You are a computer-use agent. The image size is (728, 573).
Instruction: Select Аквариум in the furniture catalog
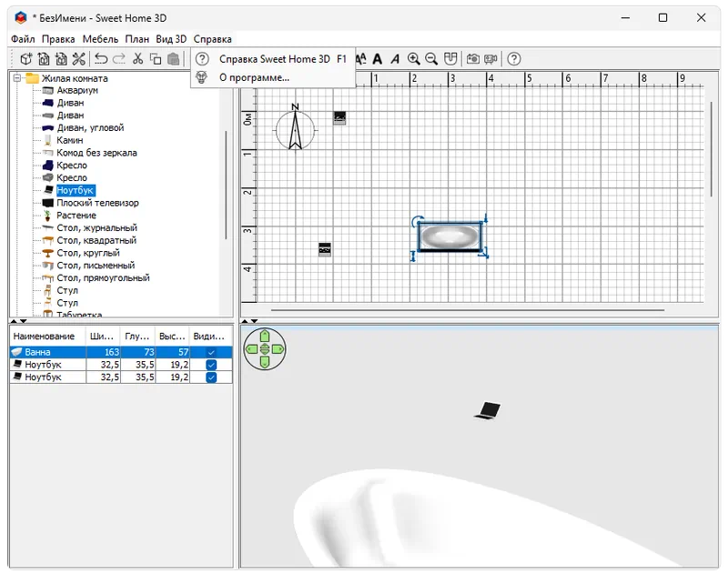[77, 90]
